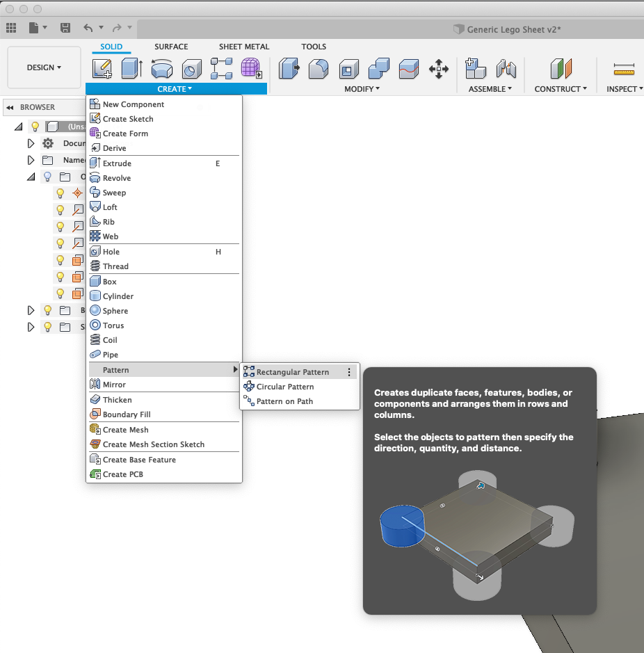644x653 pixels.
Task: Toggle visibility of the Document Settings gear item
Action: [47, 145]
